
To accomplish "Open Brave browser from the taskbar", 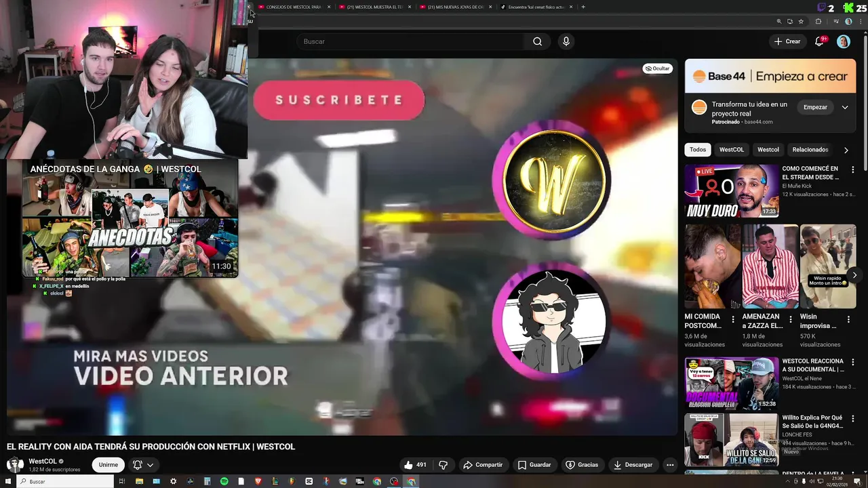I will (x=258, y=481).
